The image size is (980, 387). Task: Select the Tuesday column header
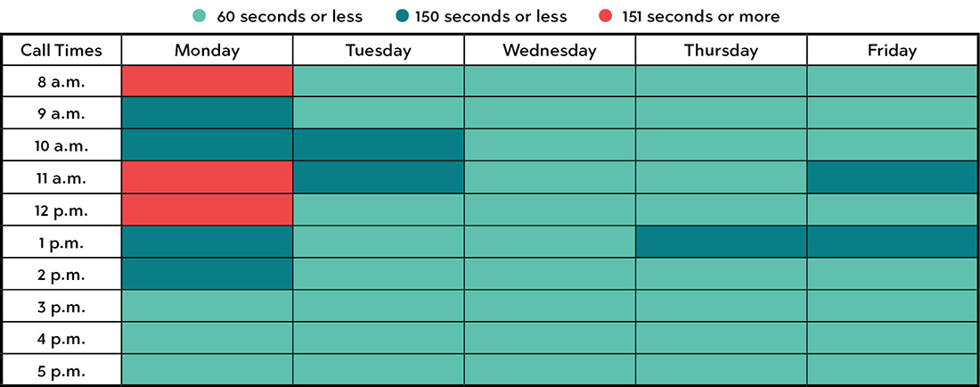(378, 50)
